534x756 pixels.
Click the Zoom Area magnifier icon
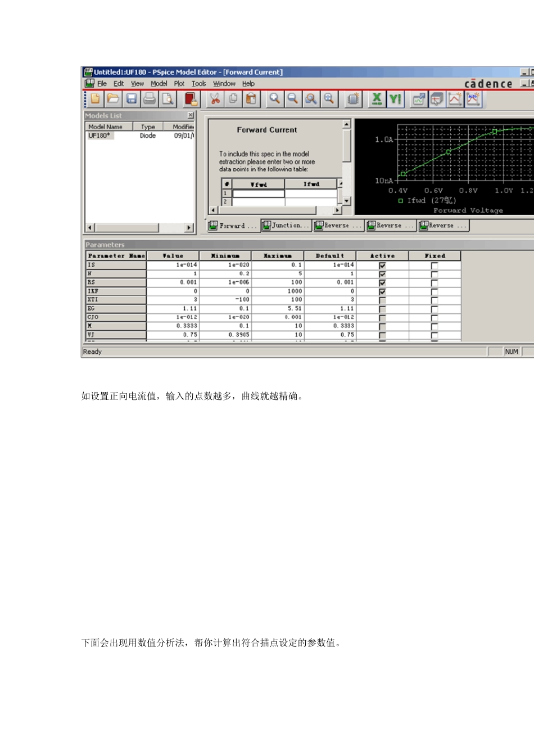(310, 99)
